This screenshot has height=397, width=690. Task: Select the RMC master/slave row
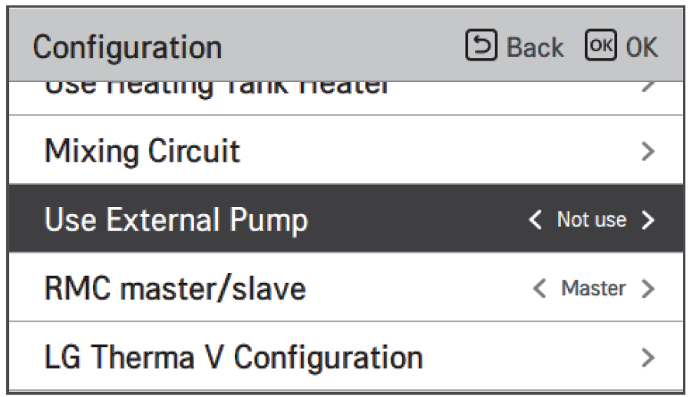[x=346, y=287]
